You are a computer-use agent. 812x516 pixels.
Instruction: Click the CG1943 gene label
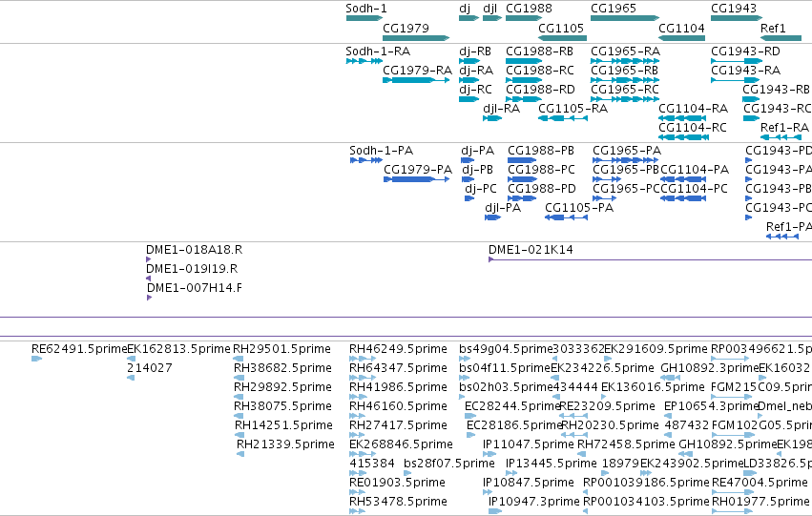pos(734,9)
